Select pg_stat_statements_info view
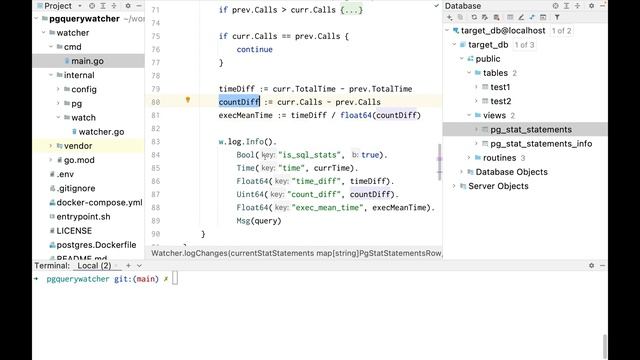Image resolution: width=640 pixels, height=360 pixels. pyautogui.click(x=541, y=144)
